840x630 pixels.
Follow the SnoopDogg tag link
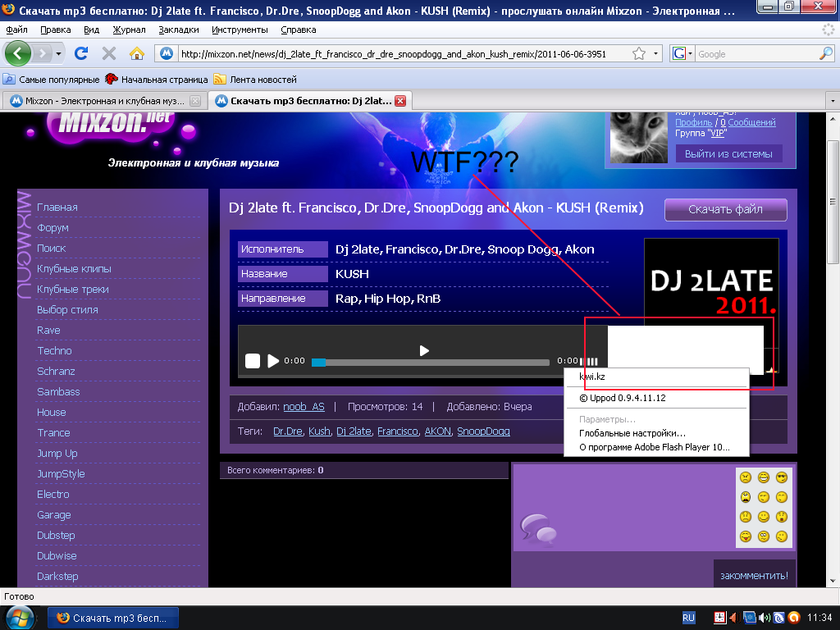tap(483, 431)
